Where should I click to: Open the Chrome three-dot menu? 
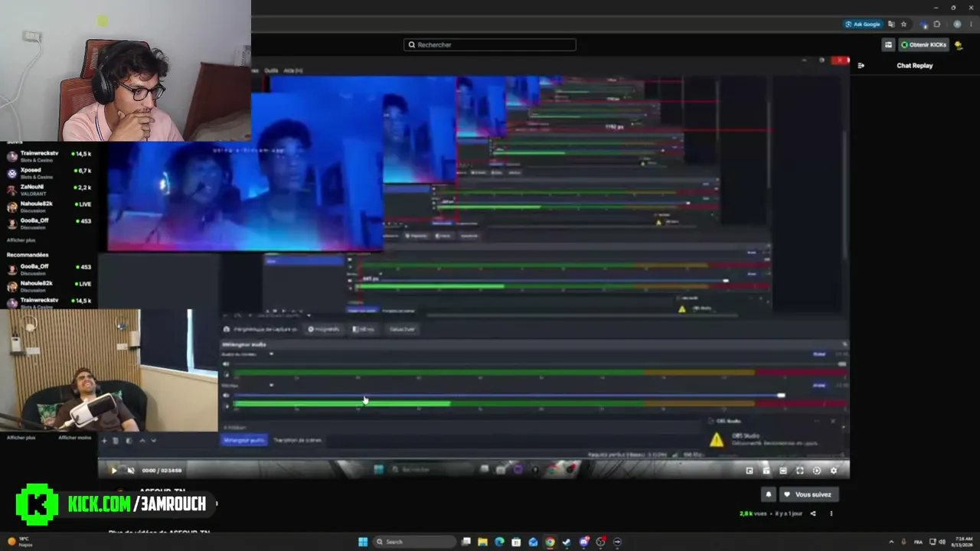(971, 24)
